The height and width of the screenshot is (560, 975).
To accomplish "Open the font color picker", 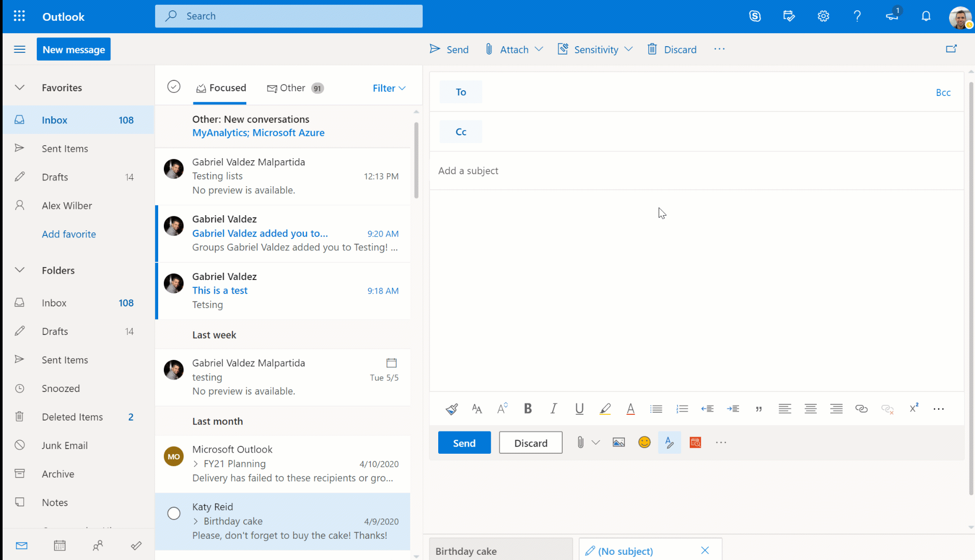I will pyautogui.click(x=630, y=409).
